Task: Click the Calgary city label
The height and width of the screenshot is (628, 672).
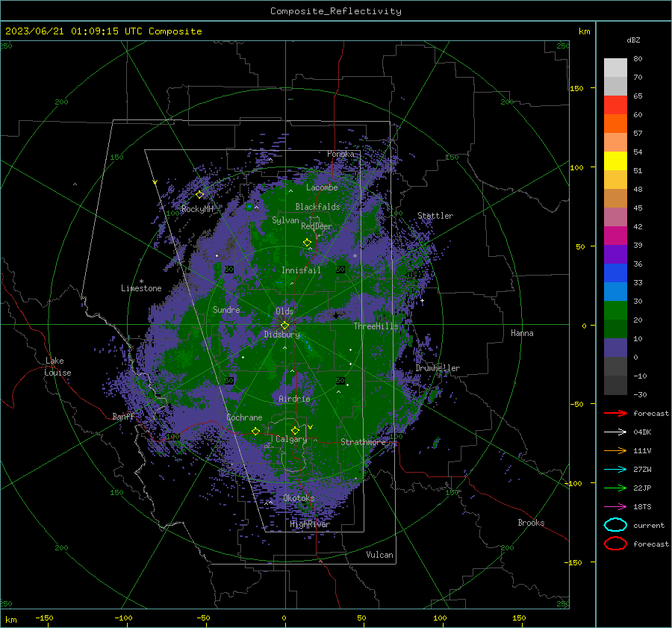Action: pyautogui.click(x=291, y=439)
